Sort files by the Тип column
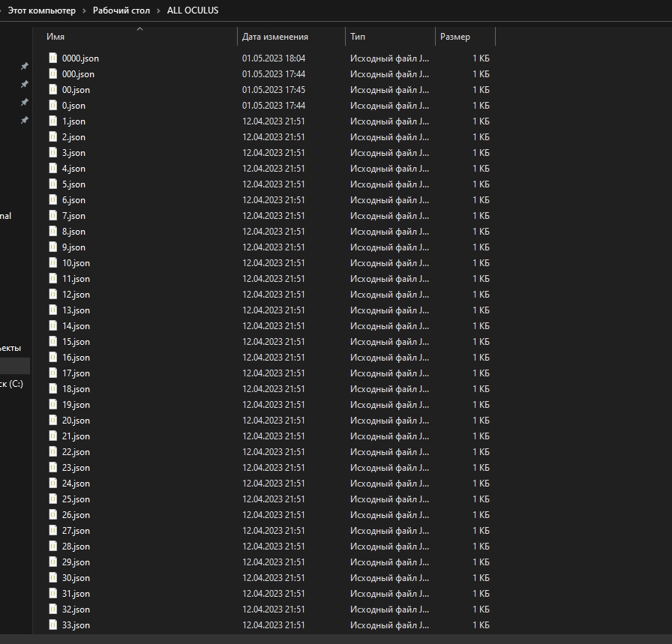Viewport: 672px width, 644px height. 358,37
